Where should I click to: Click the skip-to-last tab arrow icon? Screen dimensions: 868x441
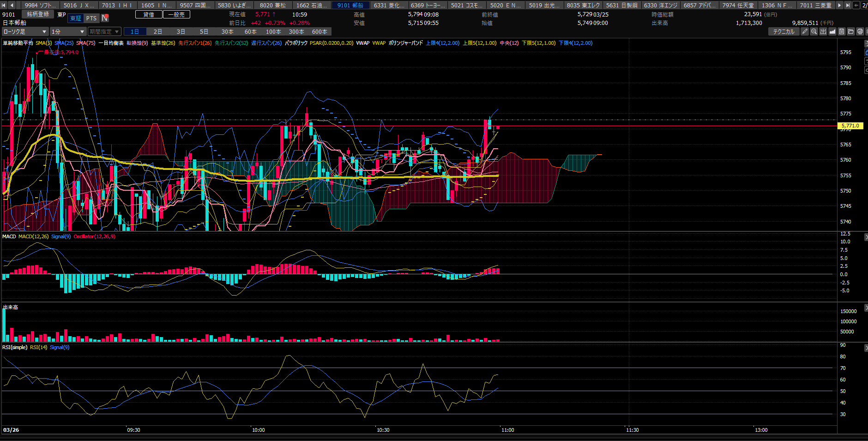[x=848, y=5]
